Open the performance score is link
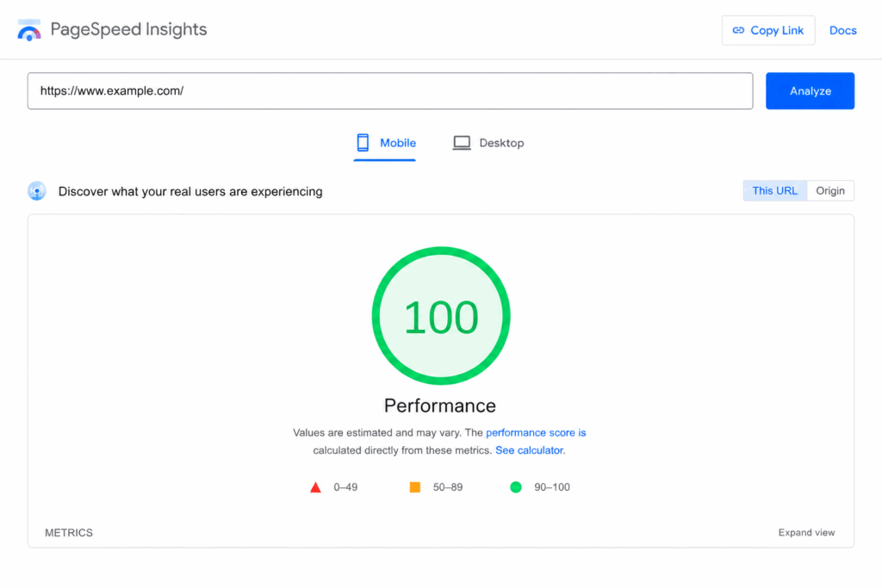This screenshot has width=882, height=588. [536, 432]
